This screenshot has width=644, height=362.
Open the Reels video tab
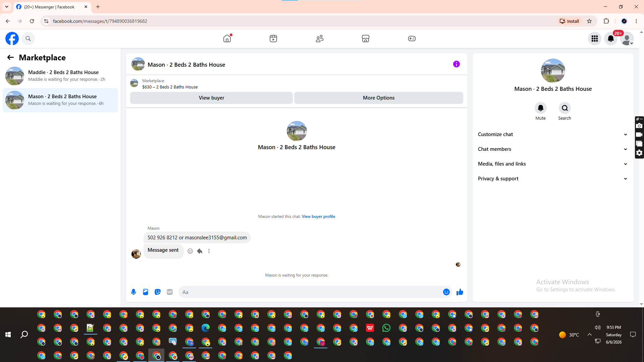pyautogui.click(x=273, y=39)
